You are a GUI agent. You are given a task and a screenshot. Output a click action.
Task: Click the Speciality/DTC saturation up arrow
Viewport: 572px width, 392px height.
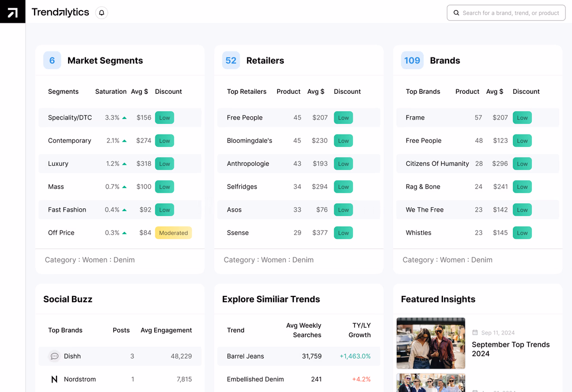[x=125, y=118]
